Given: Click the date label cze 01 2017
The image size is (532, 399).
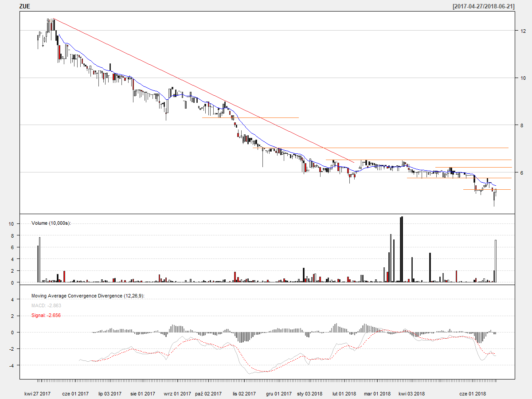Looking at the screenshot, I should 75,394.
